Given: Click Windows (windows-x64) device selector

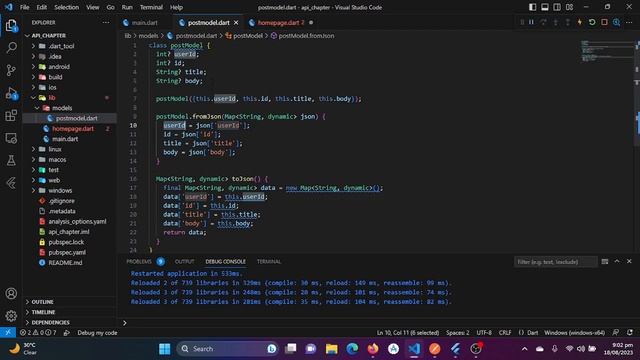Looking at the screenshot, I should (x=574, y=333).
